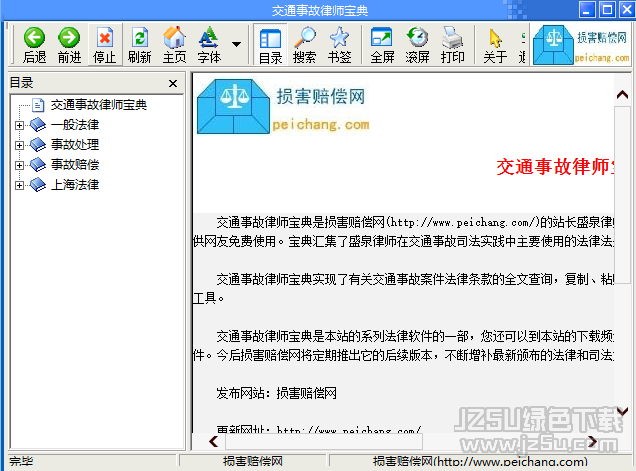This screenshot has height=471, width=636.
Task: Close the 目录 side panel
Action: [173, 83]
